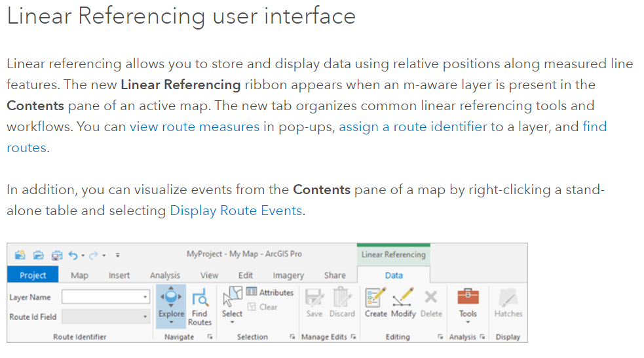Follow the 'view route measures' link
This screenshot has height=358, width=644.
(195, 127)
